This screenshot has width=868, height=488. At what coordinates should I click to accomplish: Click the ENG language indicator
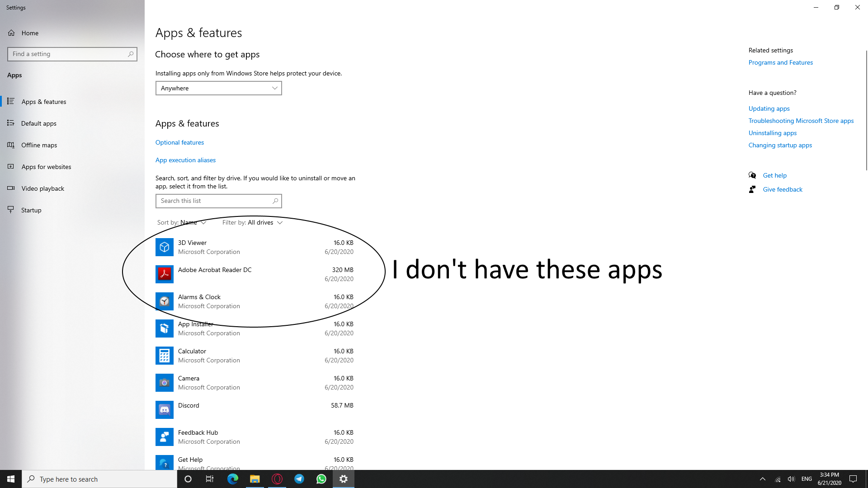tap(807, 479)
